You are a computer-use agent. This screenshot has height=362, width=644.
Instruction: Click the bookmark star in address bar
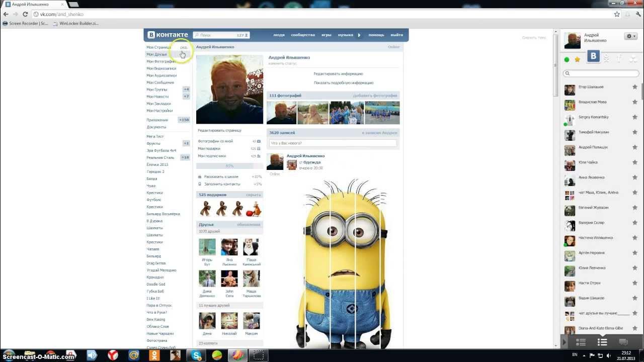coord(617,14)
